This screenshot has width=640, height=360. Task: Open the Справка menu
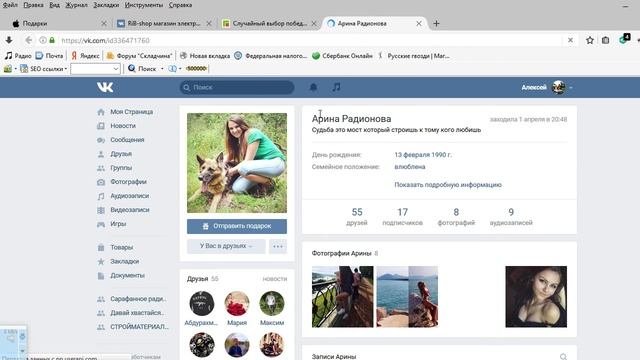click(x=180, y=5)
